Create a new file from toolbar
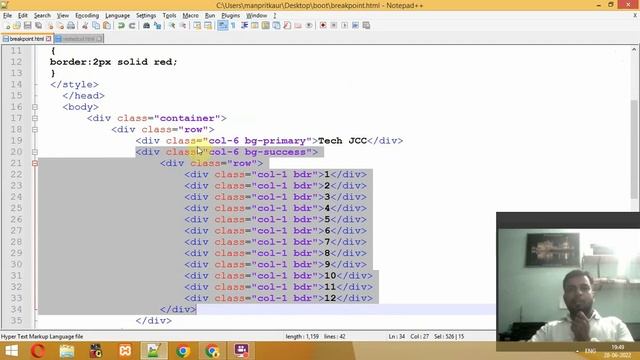 [7, 26]
